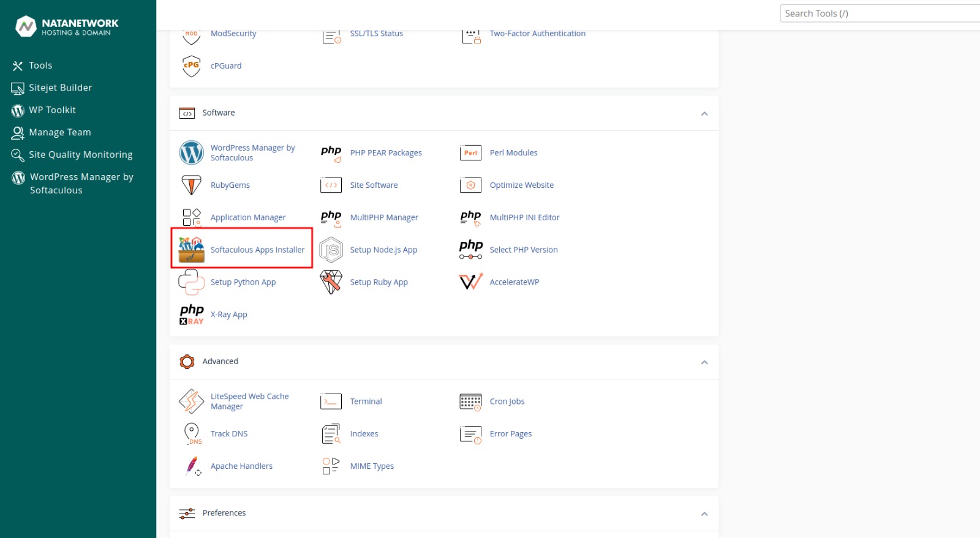Open the AccelerateWP link

tap(514, 282)
